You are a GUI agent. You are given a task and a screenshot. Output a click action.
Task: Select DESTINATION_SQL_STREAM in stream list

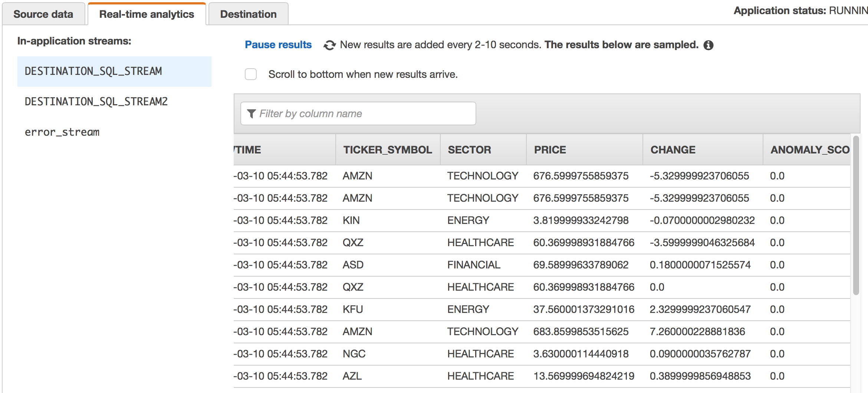tap(93, 71)
